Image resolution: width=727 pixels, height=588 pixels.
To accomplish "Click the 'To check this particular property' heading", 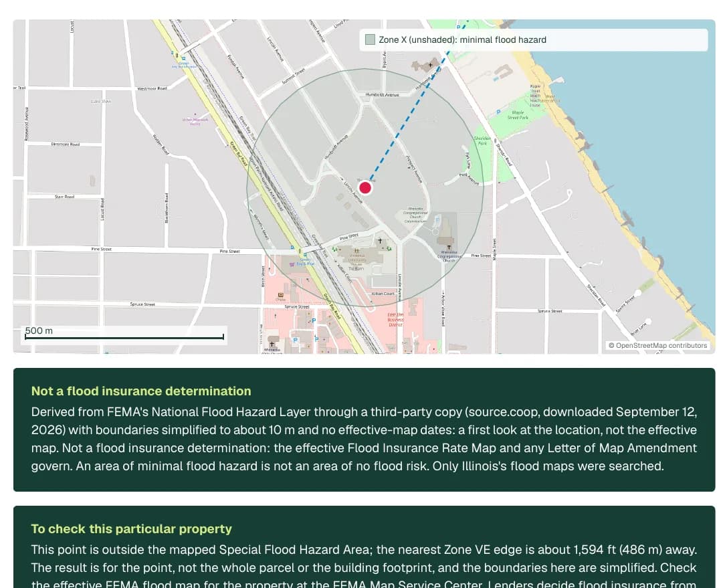I will point(131,528).
